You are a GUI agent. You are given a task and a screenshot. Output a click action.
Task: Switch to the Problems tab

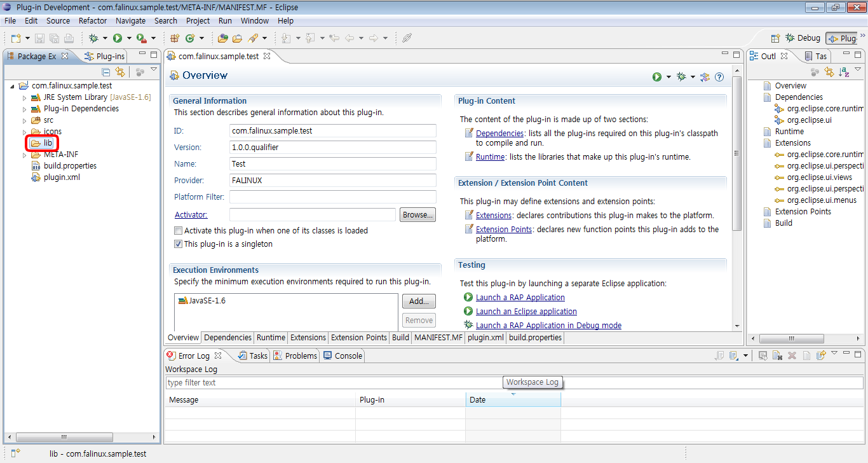(x=295, y=356)
